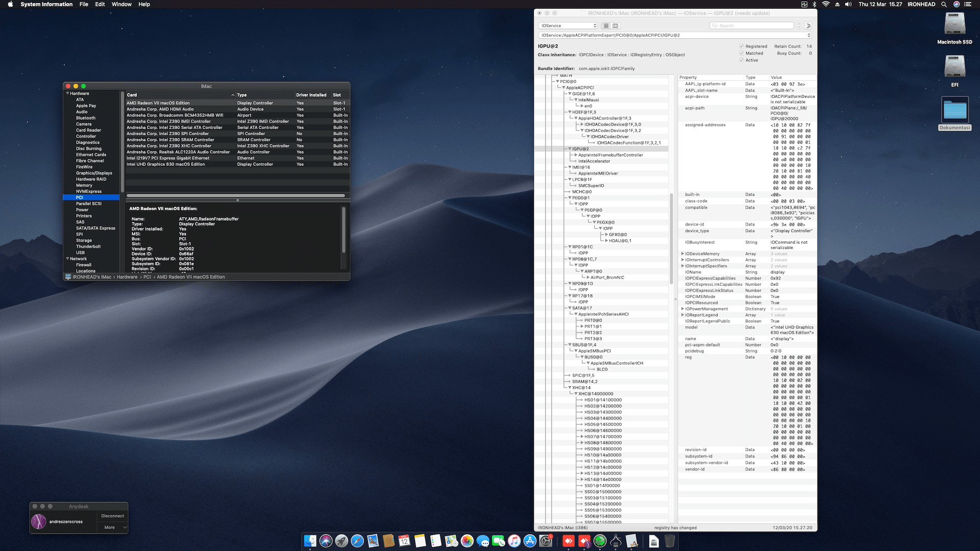Open the System Information app menu

point(46,4)
